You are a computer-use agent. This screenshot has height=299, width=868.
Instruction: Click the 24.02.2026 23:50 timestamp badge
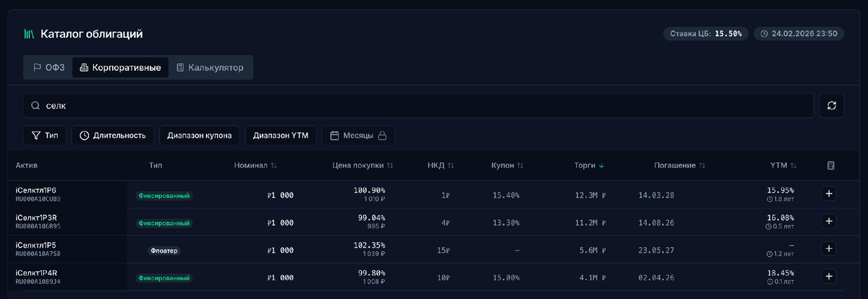pos(799,34)
